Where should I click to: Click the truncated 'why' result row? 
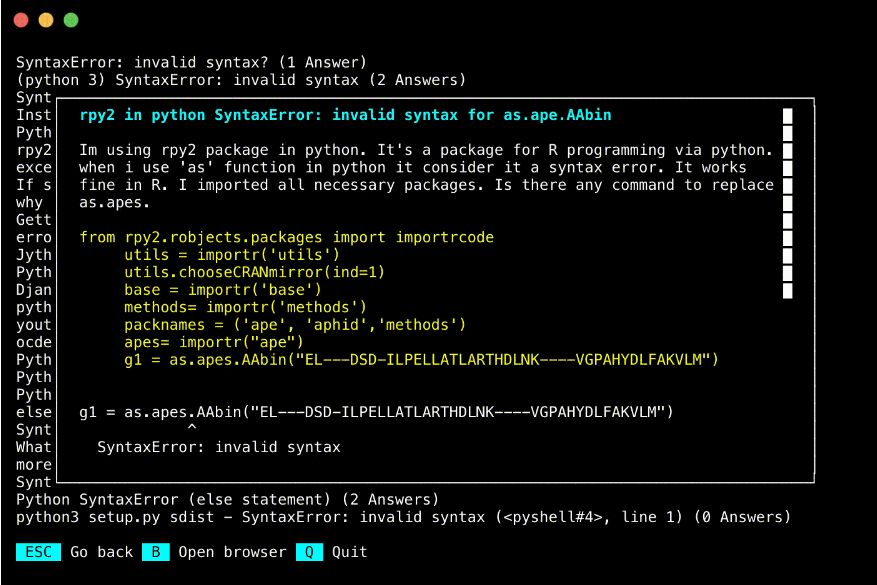point(29,202)
